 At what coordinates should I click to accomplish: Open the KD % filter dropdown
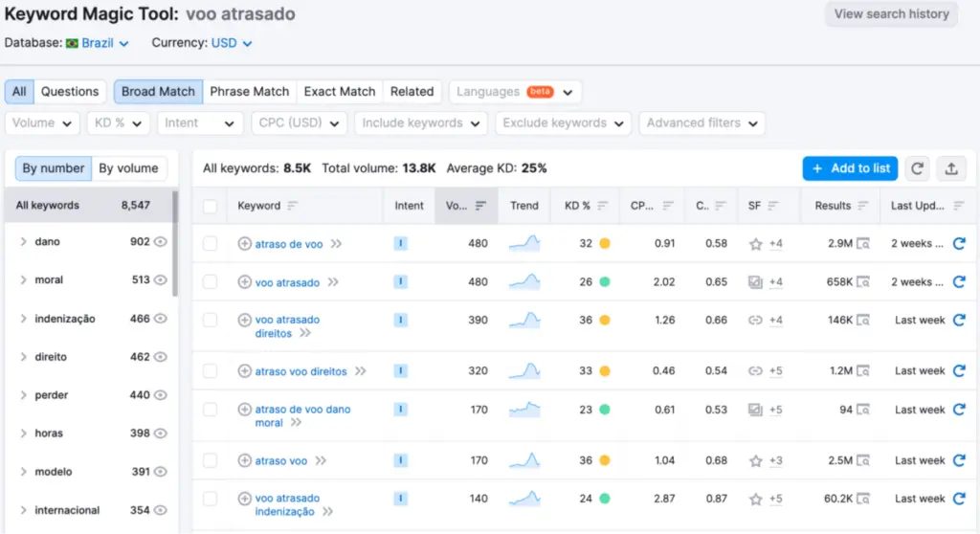pyautogui.click(x=117, y=123)
